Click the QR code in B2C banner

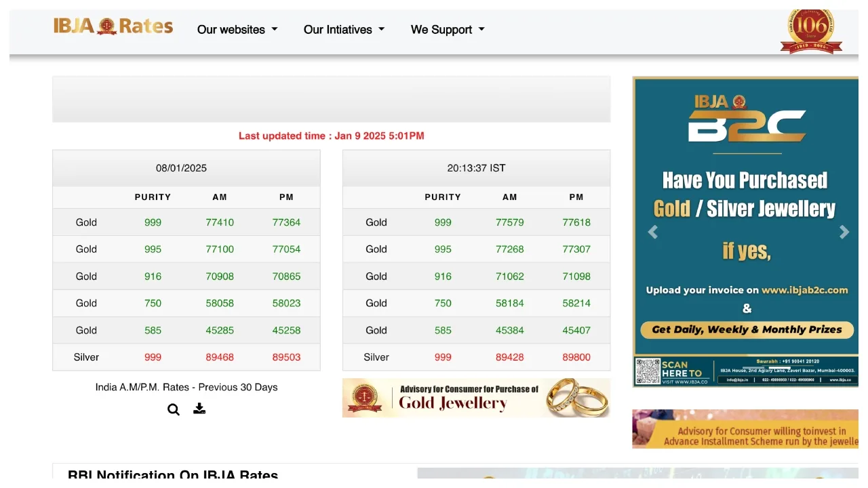coord(648,371)
